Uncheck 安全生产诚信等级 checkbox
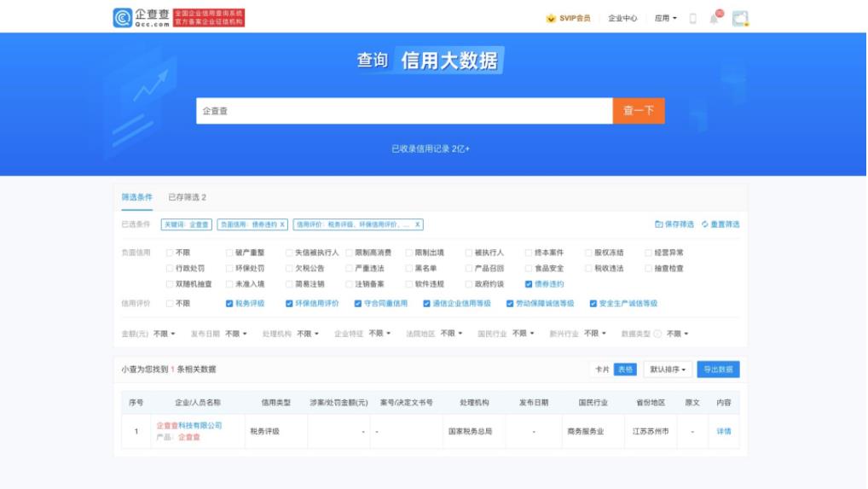This screenshot has width=868, height=489. click(593, 304)
